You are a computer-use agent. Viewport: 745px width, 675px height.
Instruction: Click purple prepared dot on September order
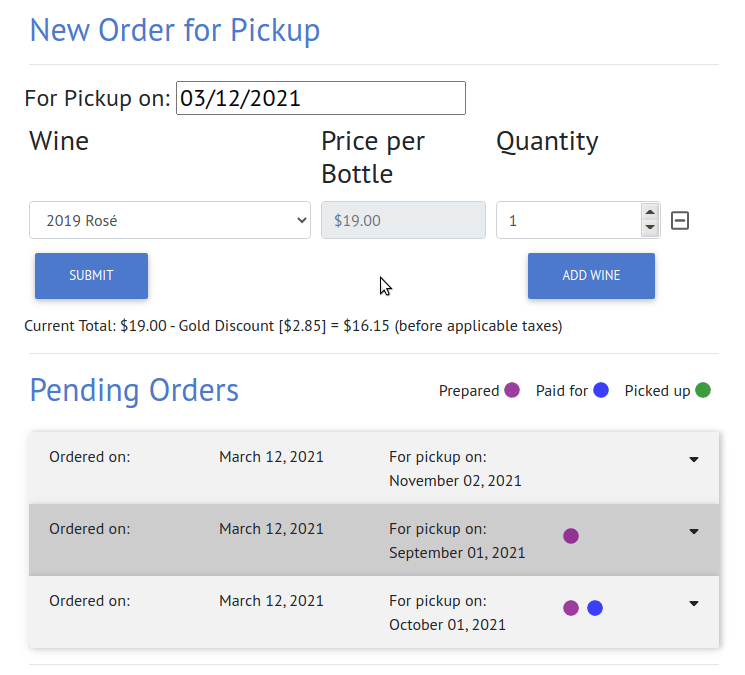click(571, 536)
